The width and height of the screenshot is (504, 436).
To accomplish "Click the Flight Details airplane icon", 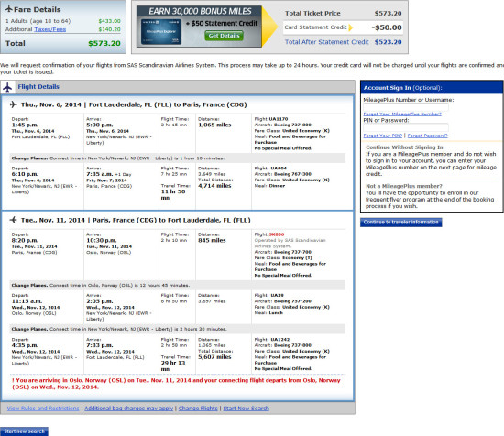I will click(7, 87).
